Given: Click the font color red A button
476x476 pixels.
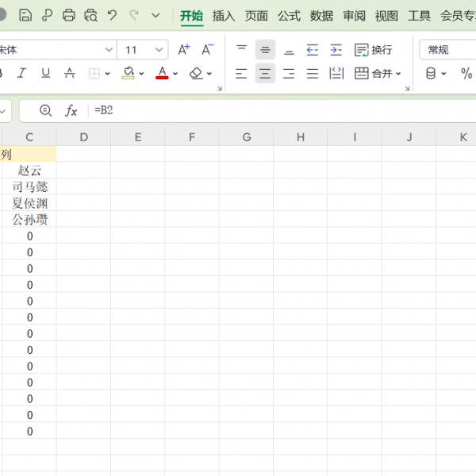Looking at the screenshot, I should pos(162,73).
